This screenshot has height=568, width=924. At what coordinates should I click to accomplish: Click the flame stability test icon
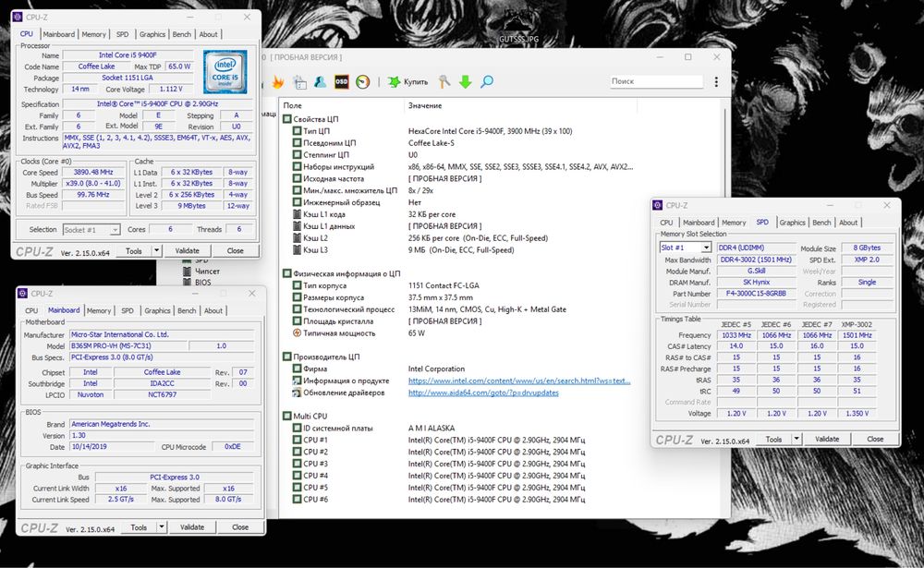pyautogui.click(x=277, y=81)
